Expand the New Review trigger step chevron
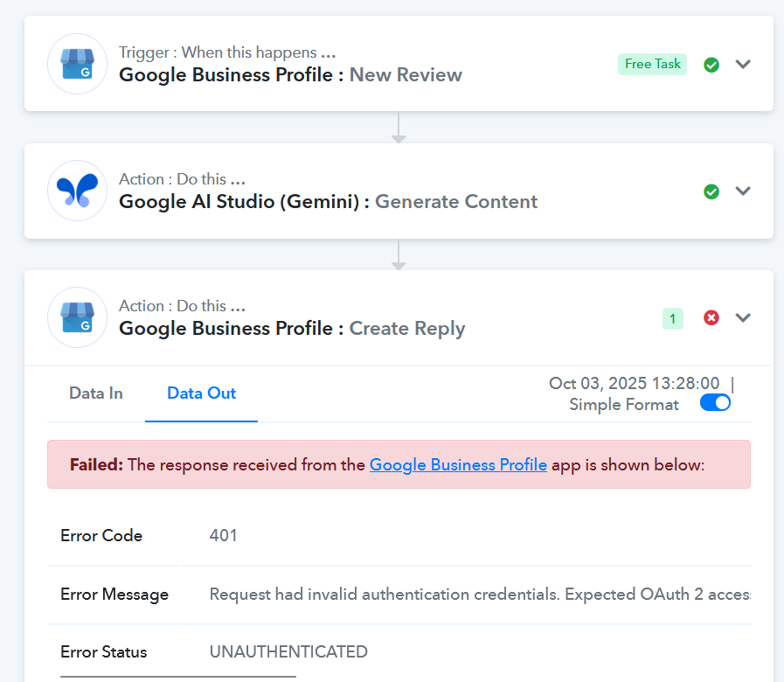Screen dimensions: 784x682 click(743, 64)
